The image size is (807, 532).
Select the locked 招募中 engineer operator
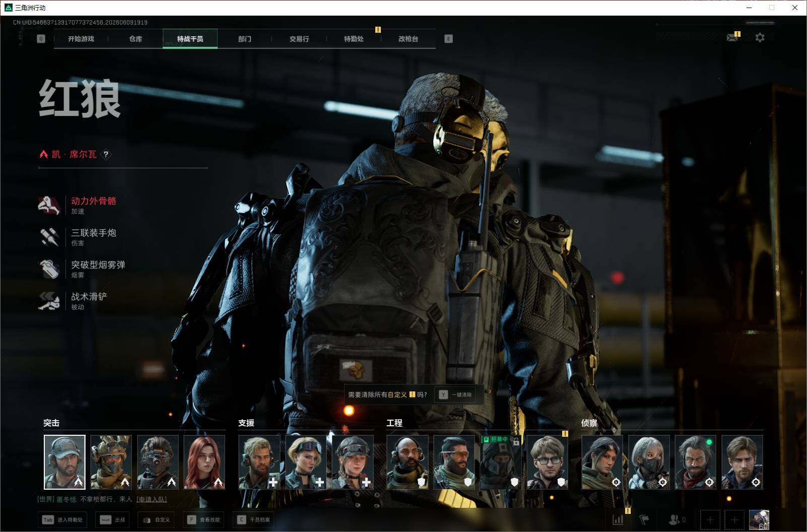501,462
